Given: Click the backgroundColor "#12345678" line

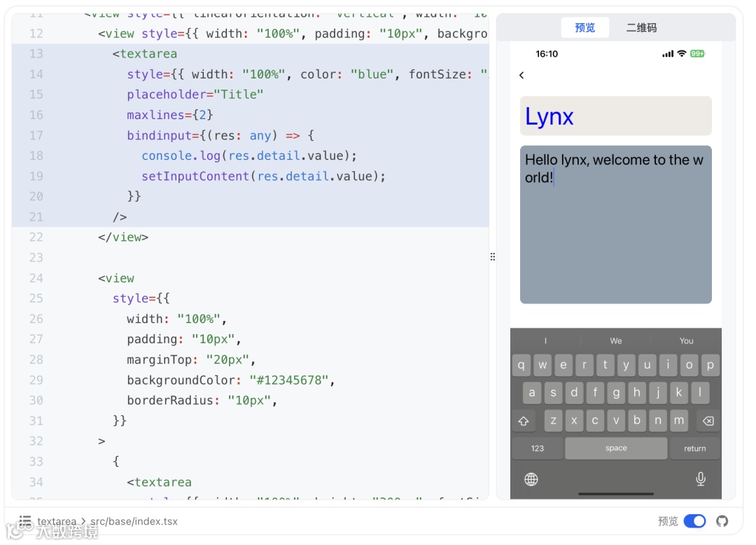Looking at the screenshot, I should tap(231, 380).
